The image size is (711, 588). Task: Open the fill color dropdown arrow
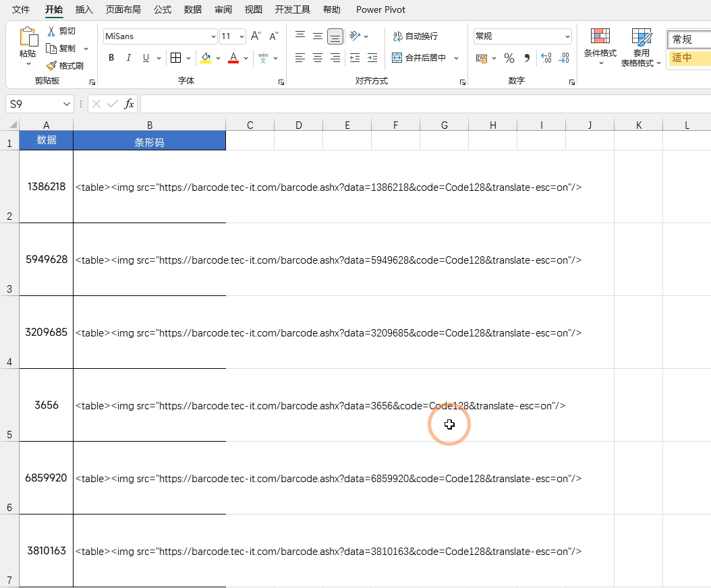click(218, 58)
